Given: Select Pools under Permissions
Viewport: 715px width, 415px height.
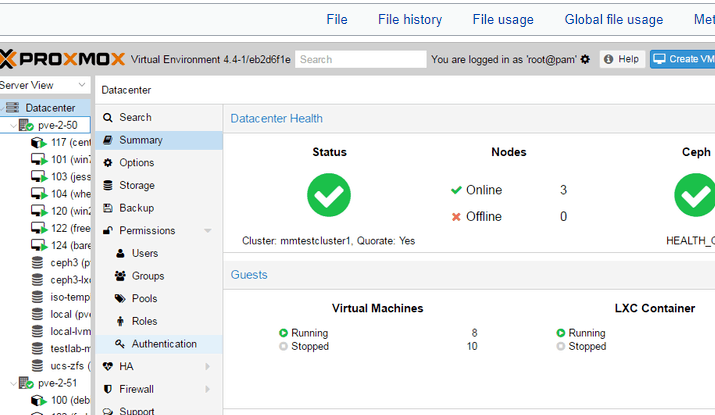Looking at the screenshot, I should 159,298.
